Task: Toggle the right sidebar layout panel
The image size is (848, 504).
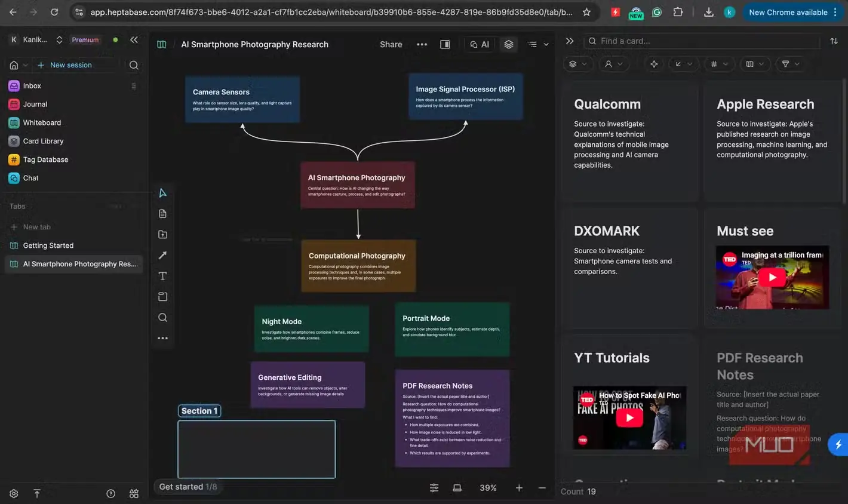Action: point(445,44)
